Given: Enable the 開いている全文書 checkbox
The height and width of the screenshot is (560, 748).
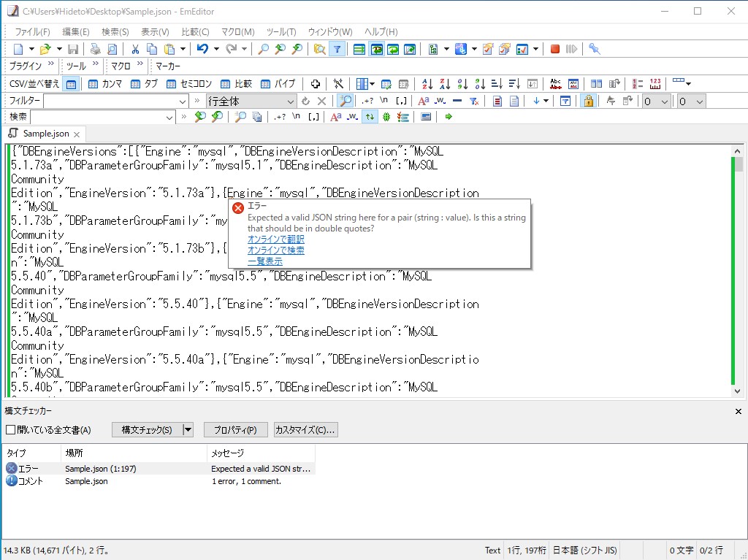Looking at the screenshot, I should point(10,430).
